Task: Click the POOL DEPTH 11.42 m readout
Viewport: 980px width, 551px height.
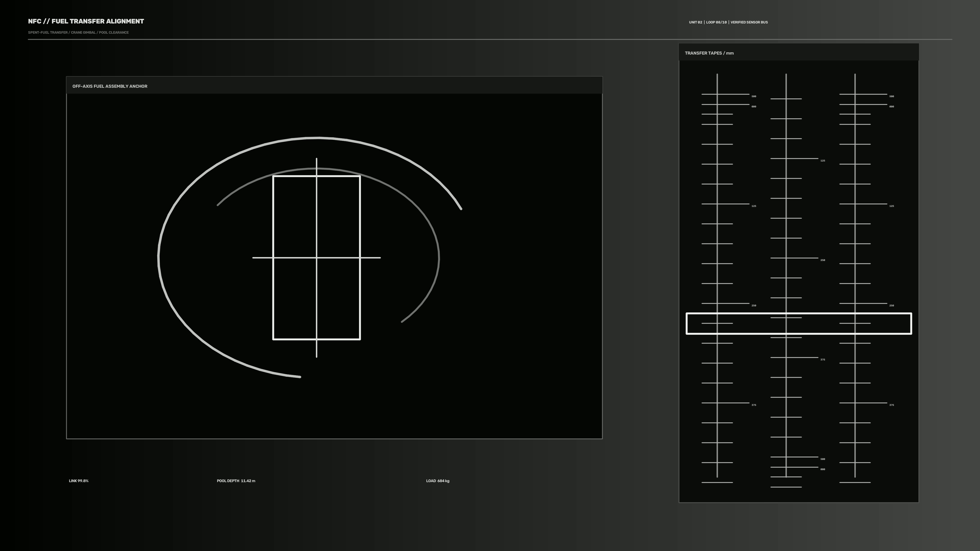Action: point(236,481)
